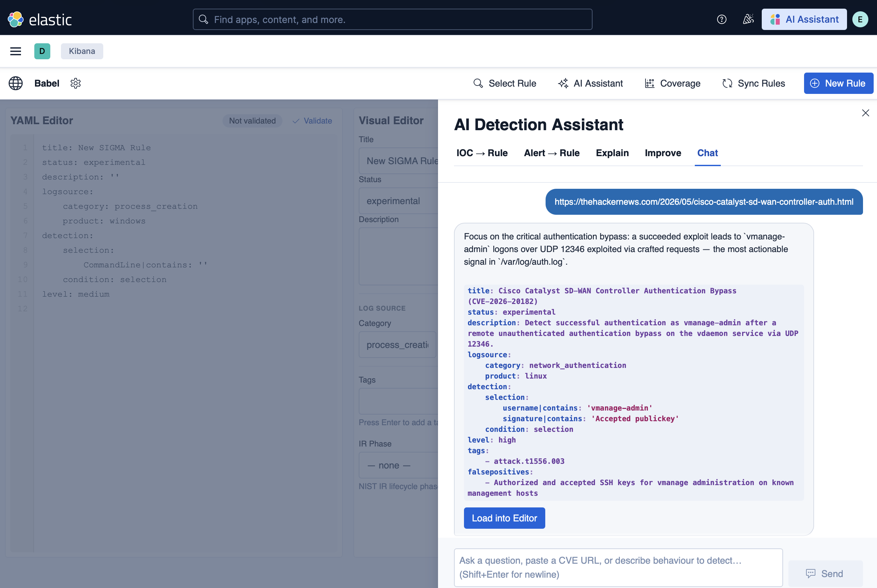Click the Not validated status badge
Viewport: 877px width, 588px height.
(x=252, y=121)
